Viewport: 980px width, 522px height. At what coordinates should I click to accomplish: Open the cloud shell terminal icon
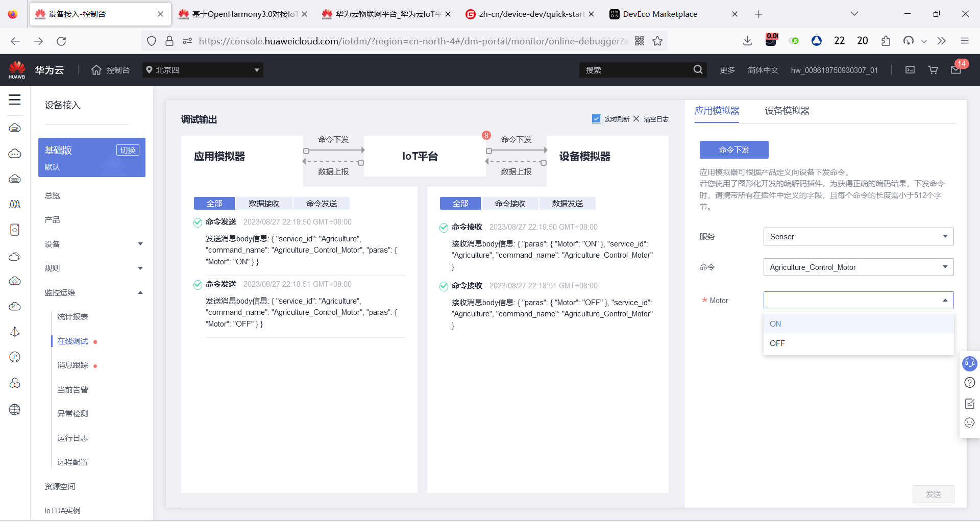[x=910, y=70]
